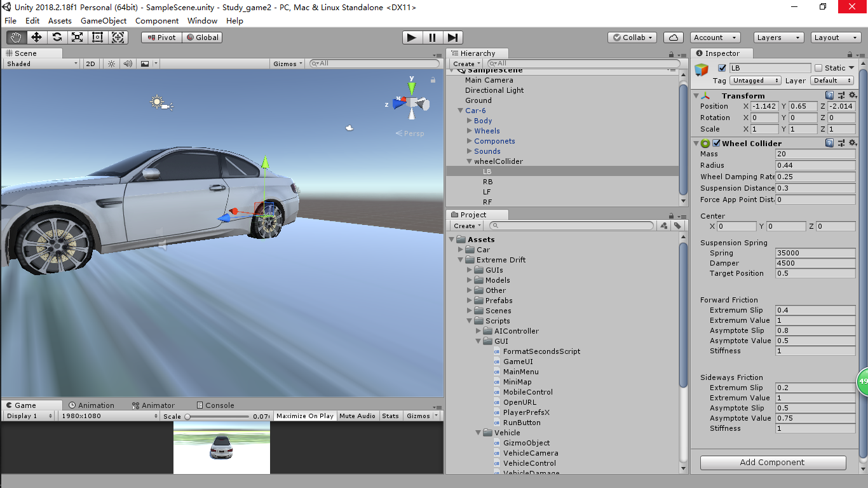This screenshot has width=868, height=488.
Task: Open the Shaded draw mode dropdown
Action: click(40, 63)
